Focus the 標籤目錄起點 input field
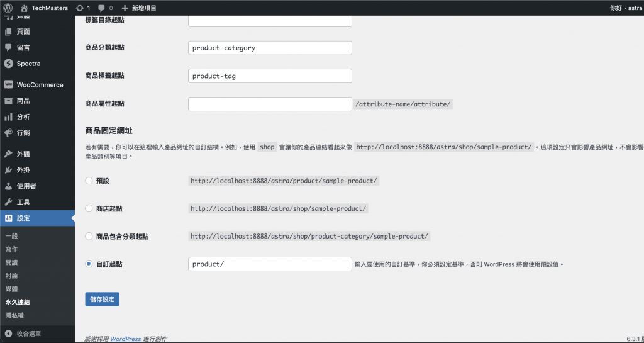This screenshot has width=644, height=343. [270, 21]
